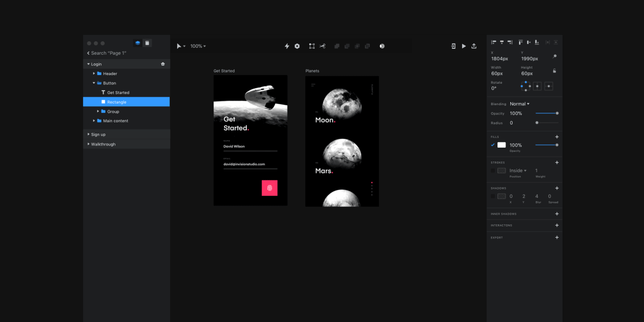Image resolution: width=644 pixels, height=322 pixels.
Task: Expand the Walkthrough artboard
Action: [x=89, y=144]
